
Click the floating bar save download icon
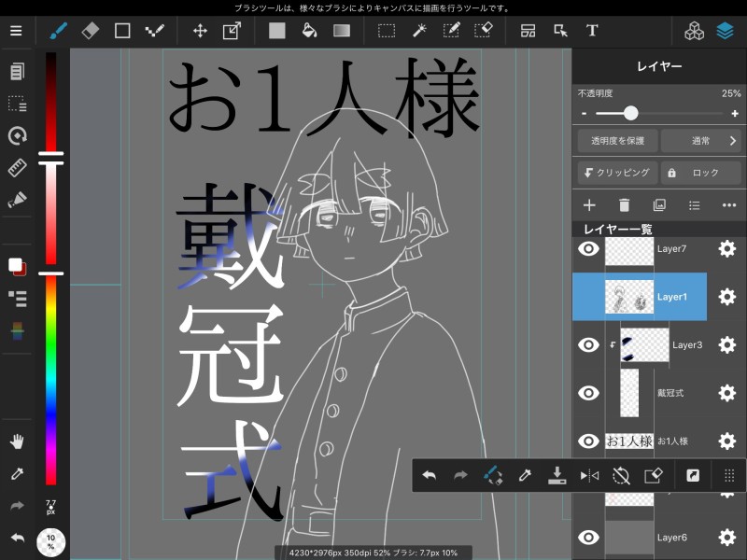coord(557,475)
